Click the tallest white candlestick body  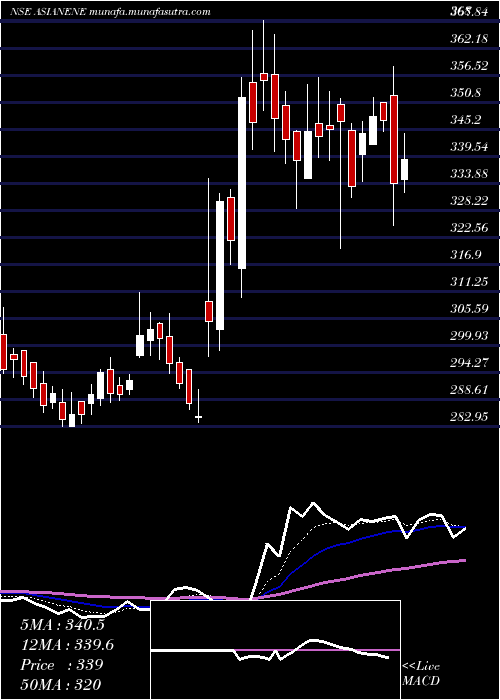(x=242, y=183)
